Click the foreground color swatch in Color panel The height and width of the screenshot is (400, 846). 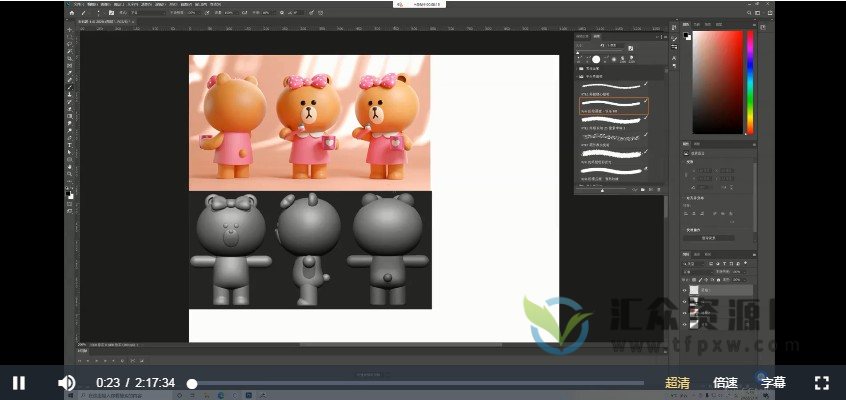[x=686, y=35]
